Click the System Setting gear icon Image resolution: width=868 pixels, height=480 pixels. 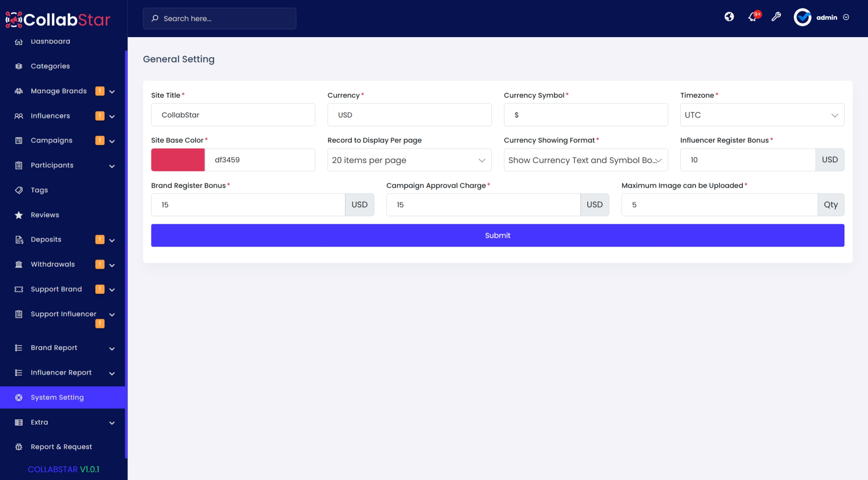click(19, 397)
